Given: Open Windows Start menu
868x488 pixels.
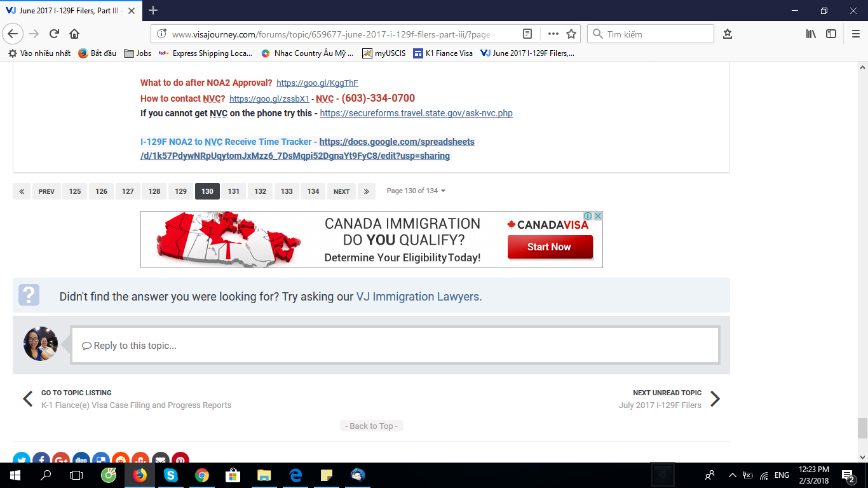Looking at the screenshot, I should click(x=15, y=475).
